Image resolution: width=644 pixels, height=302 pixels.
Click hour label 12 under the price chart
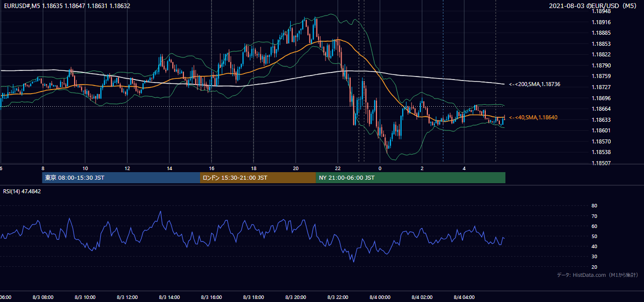click(x=127, y=168)
